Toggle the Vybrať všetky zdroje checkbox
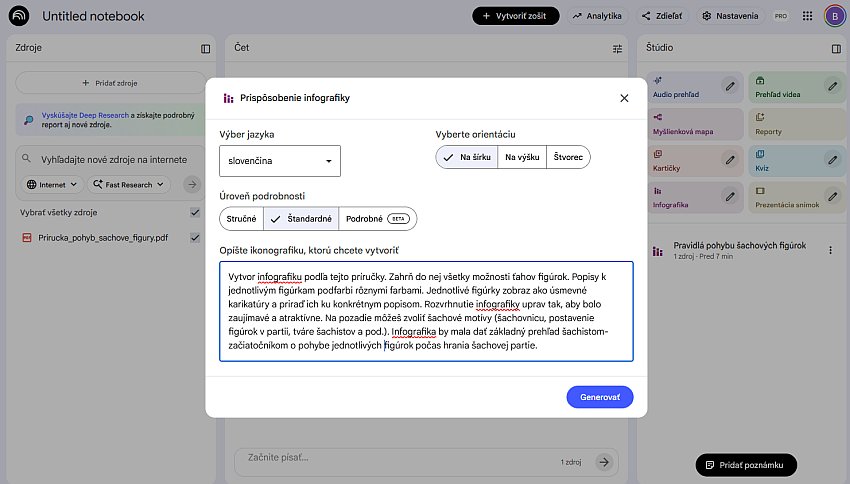This screenshot has width=850, height=484. (x=195, y=213)
